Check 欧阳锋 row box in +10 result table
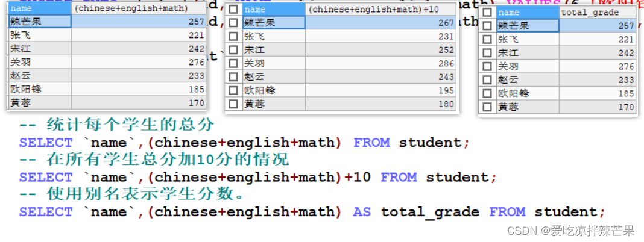The image size is (644, 242). tap(234, 91)
